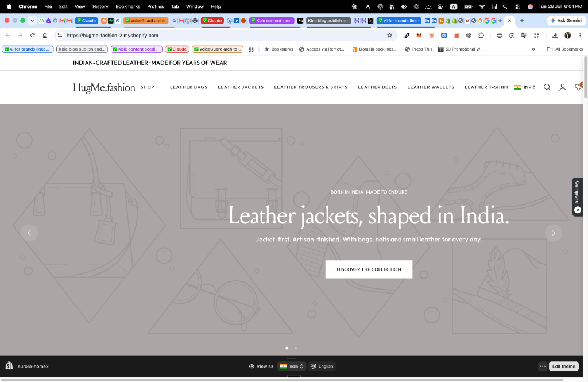Select the second slide pagination dot
Screen dimensions: 588x382
click(x=296, y=348)
